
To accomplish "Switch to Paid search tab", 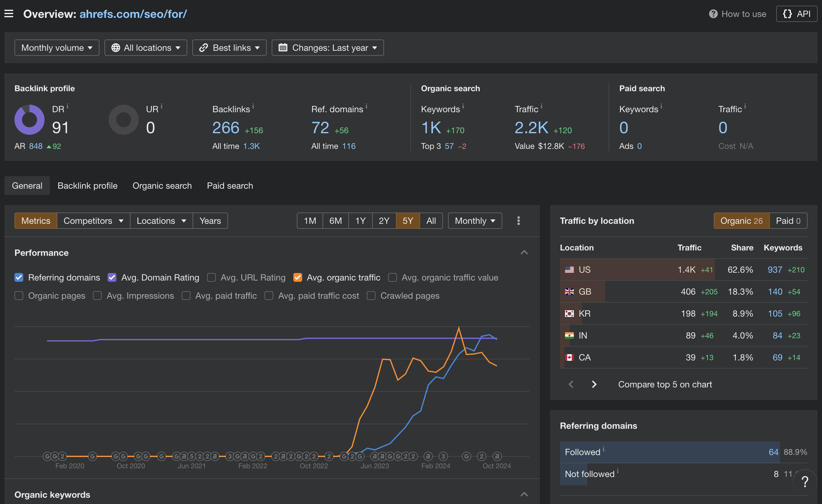I will (x=230, y=186).
